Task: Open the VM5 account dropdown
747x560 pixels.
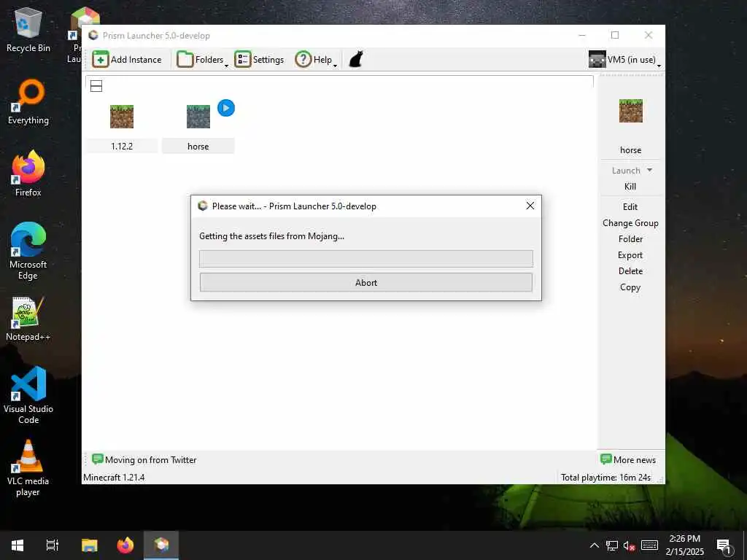Action: (x=624, y=60)
